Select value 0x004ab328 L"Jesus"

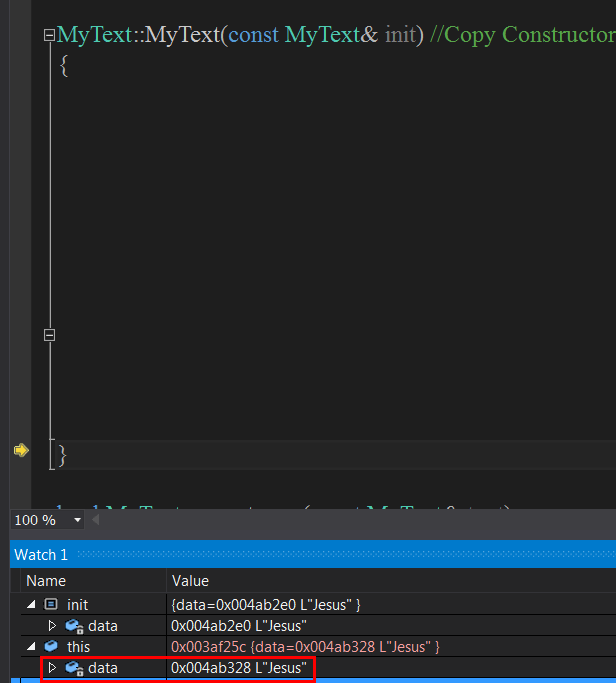239,668
